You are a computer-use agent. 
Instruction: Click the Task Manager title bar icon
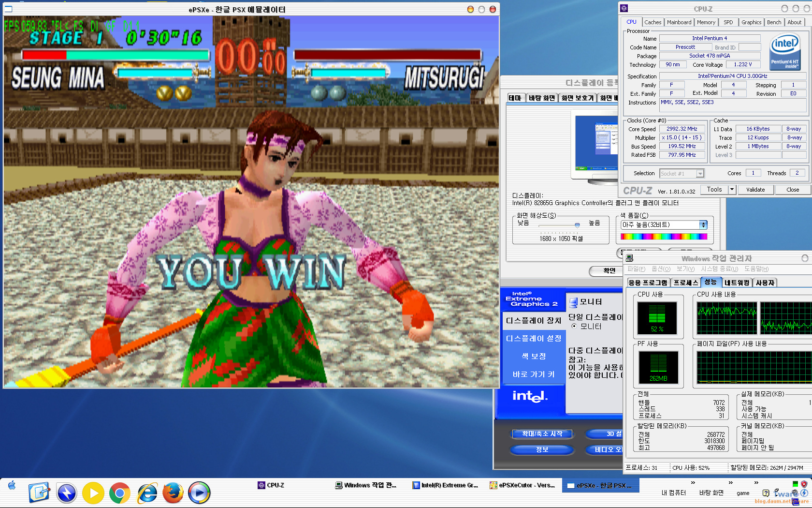coord(629,258)
